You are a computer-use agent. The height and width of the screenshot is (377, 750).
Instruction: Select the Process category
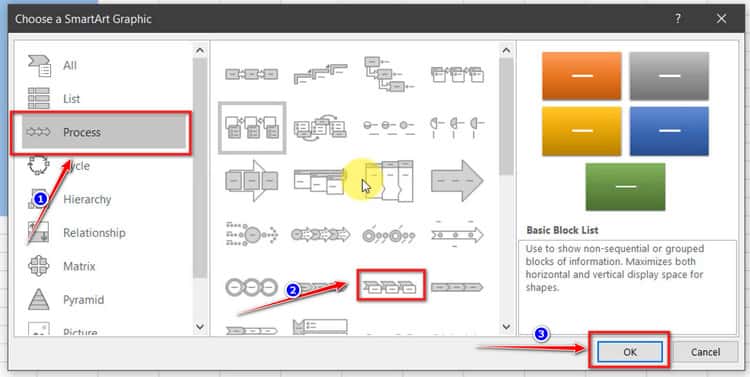pyautogui.click(x=103, y=132)
